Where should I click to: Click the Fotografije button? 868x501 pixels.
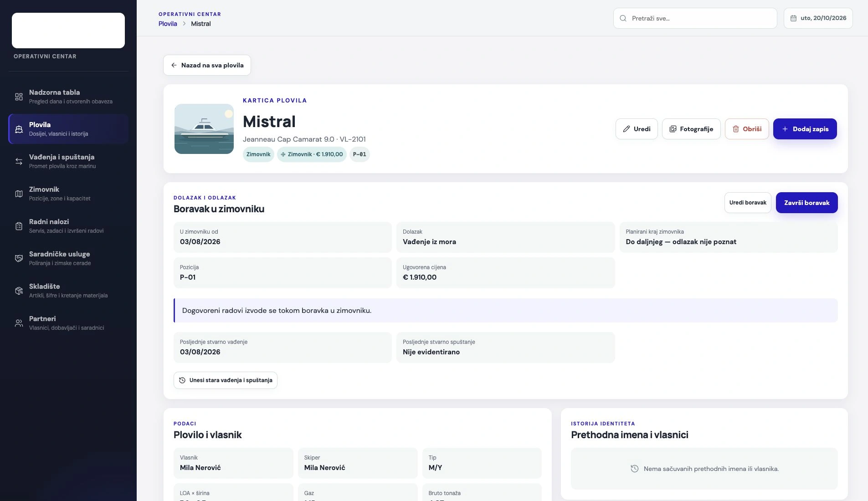pyautogui.click(x=691, y=129)
